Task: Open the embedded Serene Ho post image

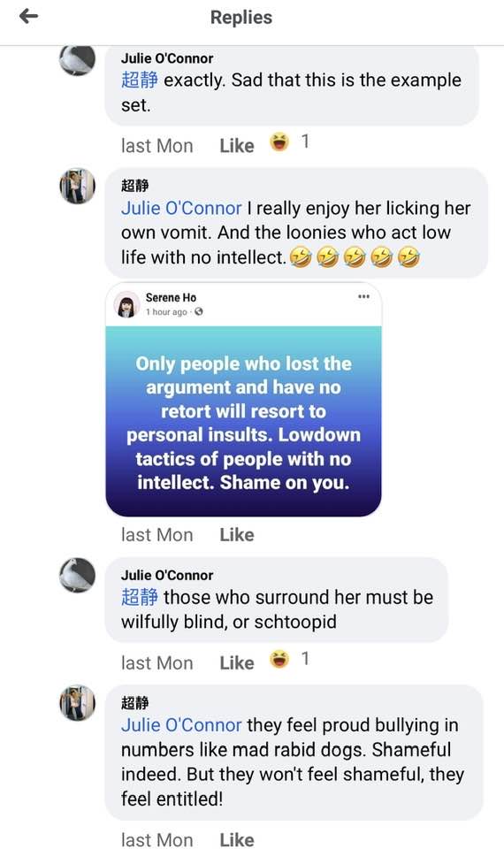Action: [244, 399]
